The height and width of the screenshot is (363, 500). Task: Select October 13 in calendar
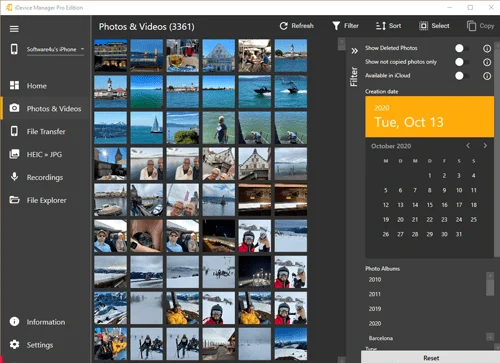pos(400,205)
